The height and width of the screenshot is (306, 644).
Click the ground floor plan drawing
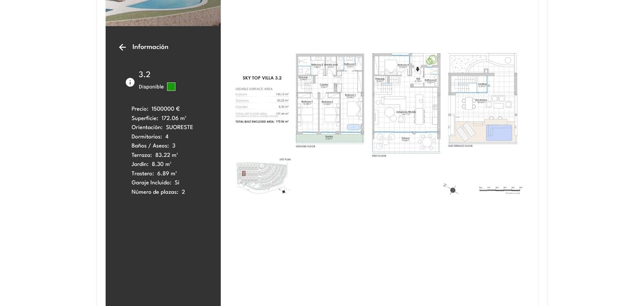coord(330,99)
